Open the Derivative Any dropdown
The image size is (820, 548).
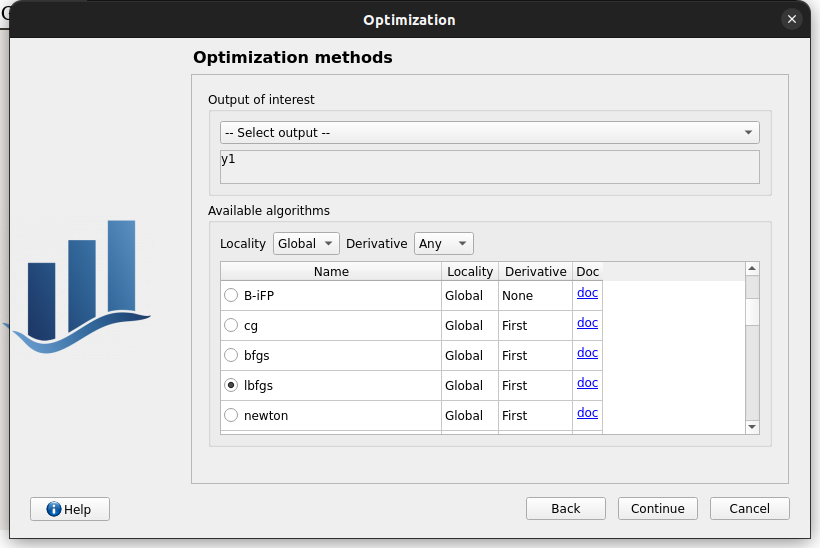pyautogui.click(x=443, y=244)
